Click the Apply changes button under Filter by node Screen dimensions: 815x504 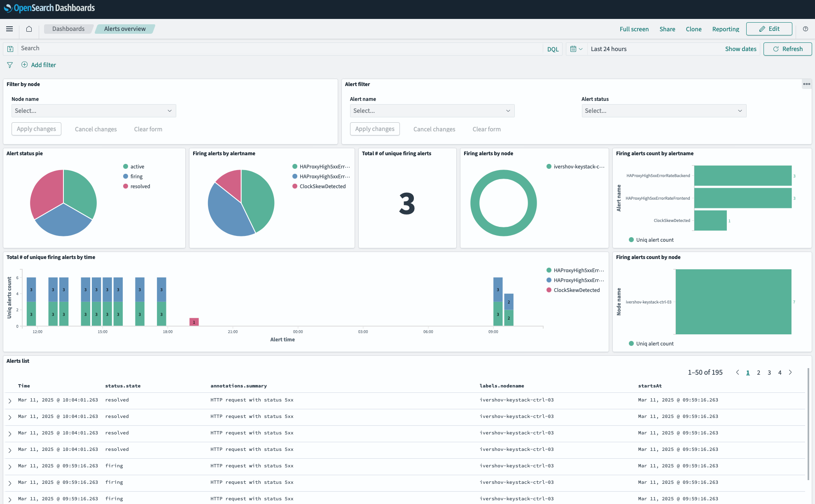pos(36,129)
